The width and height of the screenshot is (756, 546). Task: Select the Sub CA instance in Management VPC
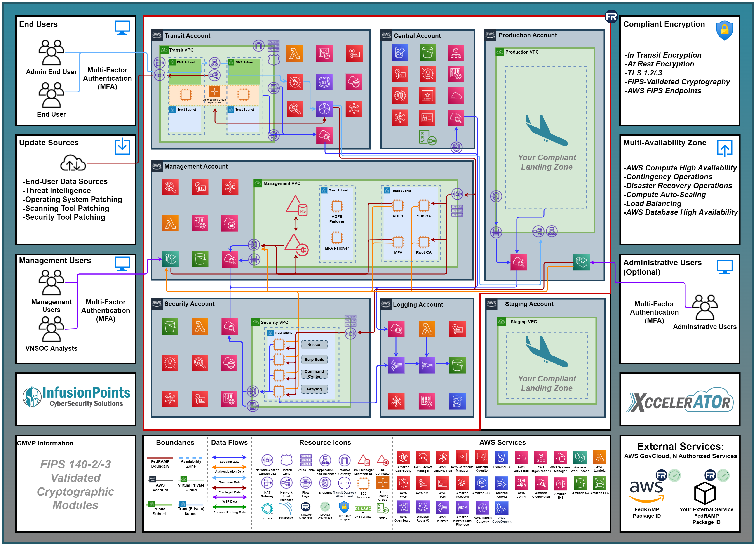(x=424, y=206)
